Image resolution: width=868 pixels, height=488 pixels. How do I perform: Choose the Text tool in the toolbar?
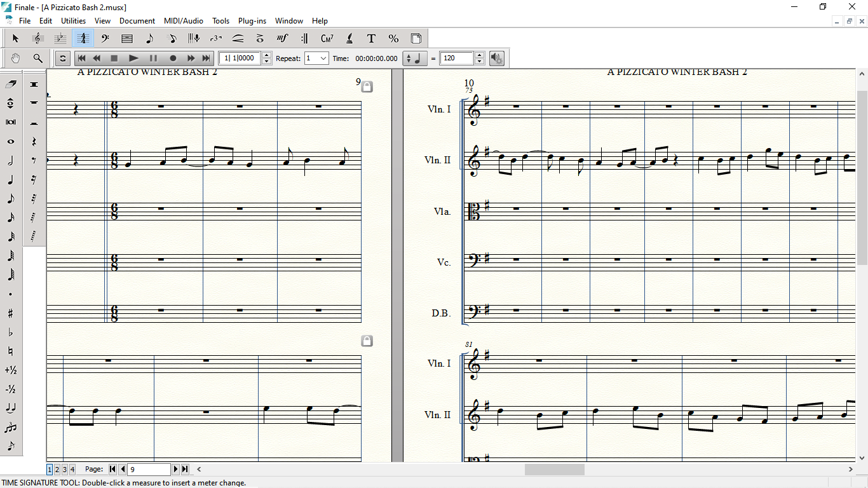(x=372, y=39)
